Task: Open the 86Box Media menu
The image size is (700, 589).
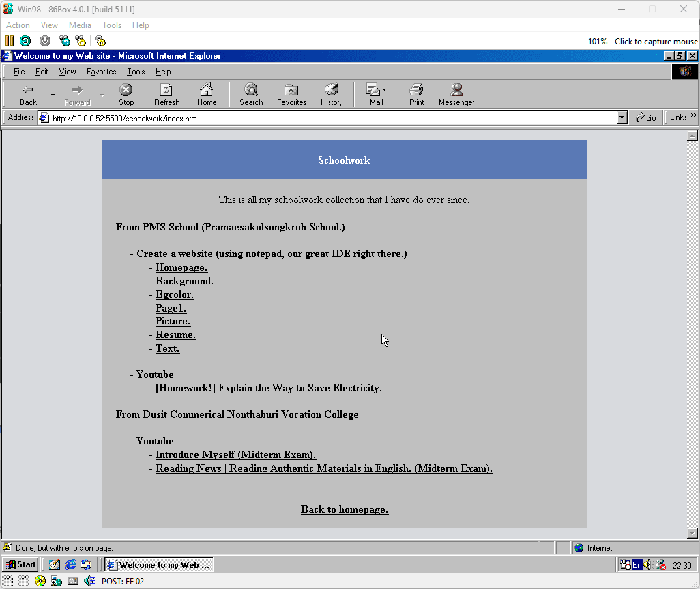Action: coord(80,25)
